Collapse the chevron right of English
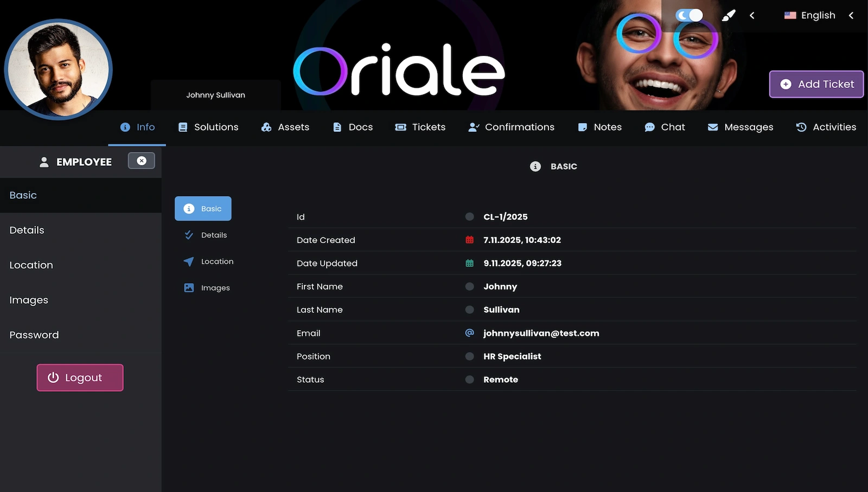 [x=851, y=16]
